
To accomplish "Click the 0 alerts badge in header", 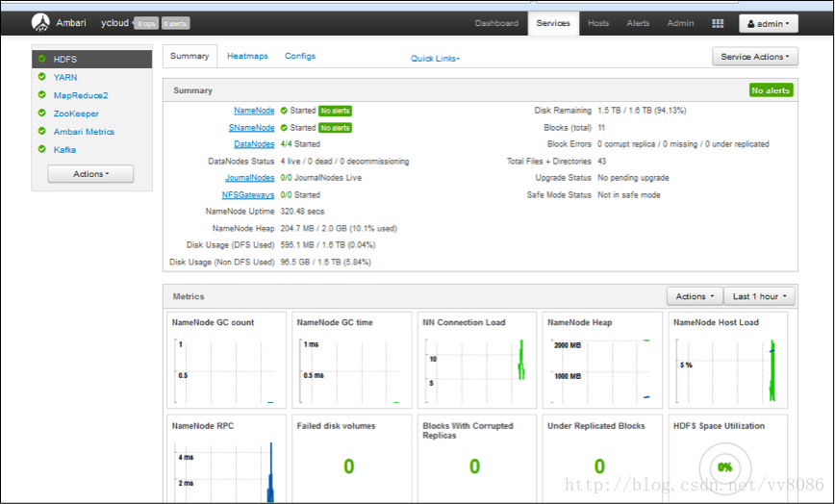I will pyautogui.click(x=175, y=23).
